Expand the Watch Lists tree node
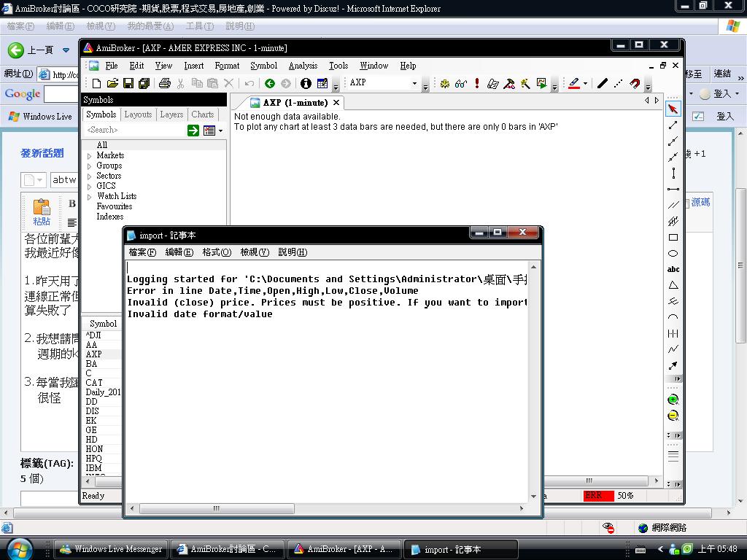Image resolution: width=747 pixels, height=560 pixels. [x=89, y=197]
